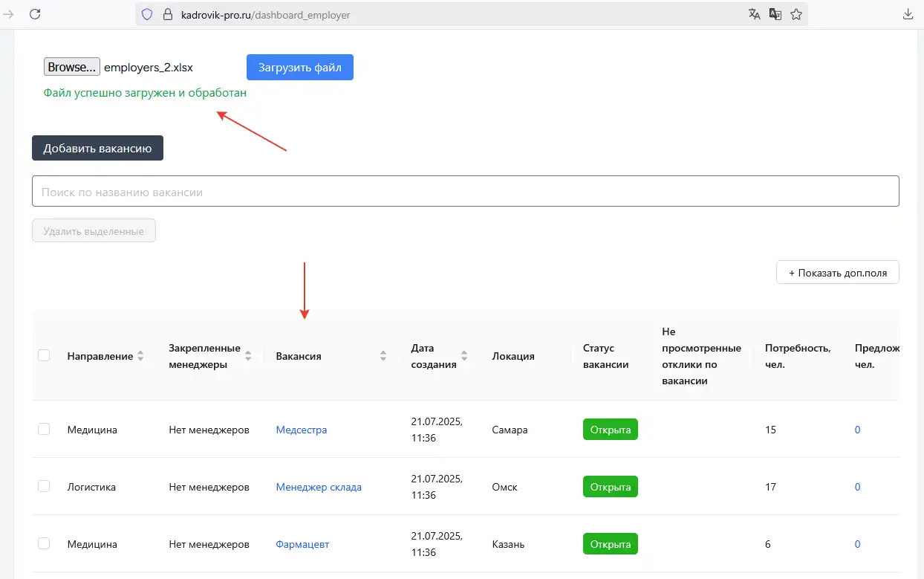The width and height of the screenshot is (924, 579).
Task: Sort by Вакансия column arrows
Action: pos(383,356)
